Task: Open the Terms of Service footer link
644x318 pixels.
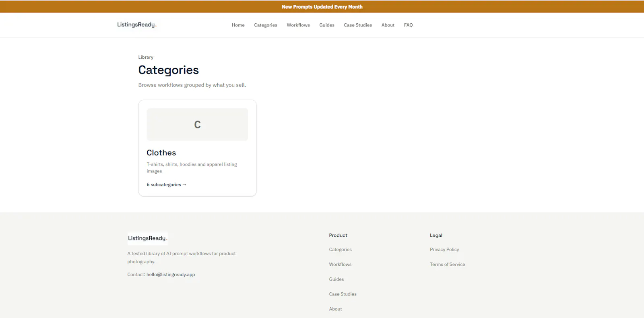Action: pyautogui.click(x=447, y=265)
